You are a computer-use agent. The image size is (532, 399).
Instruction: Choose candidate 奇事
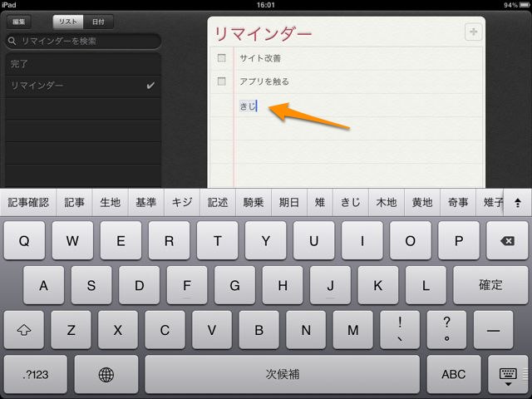point(458,203)
